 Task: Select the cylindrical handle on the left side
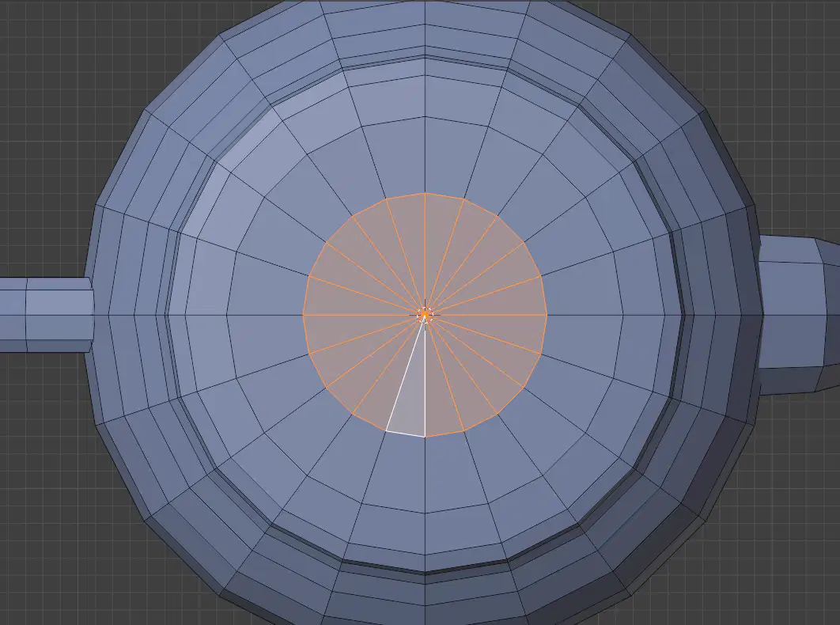47,315
